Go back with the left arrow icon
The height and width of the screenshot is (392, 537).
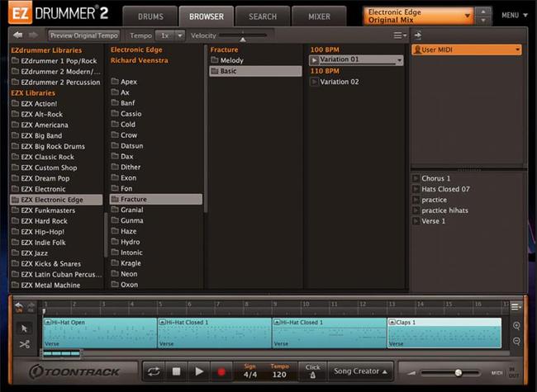click(x=18, y=35)
